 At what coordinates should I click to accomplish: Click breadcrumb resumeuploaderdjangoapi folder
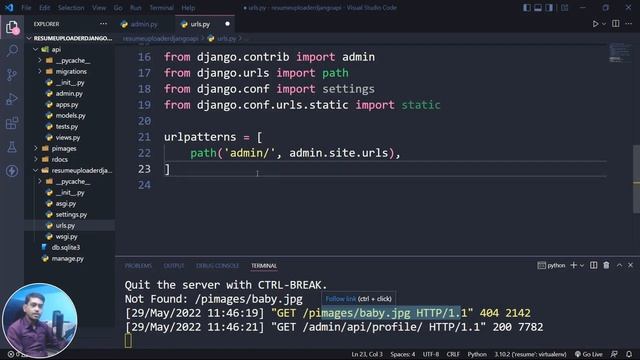(160, 38)
